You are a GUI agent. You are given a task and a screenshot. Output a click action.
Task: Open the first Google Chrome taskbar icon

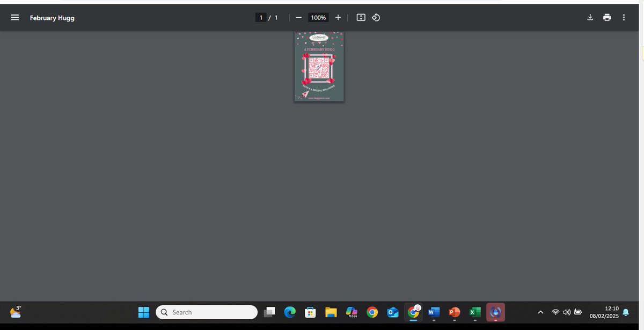pos(372,312)
